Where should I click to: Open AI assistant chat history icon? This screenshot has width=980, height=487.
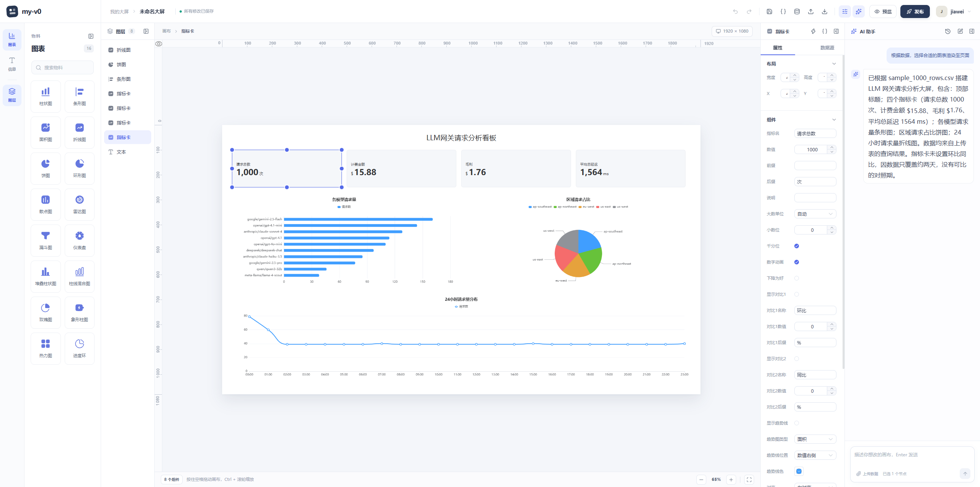[x=948, y=31]
